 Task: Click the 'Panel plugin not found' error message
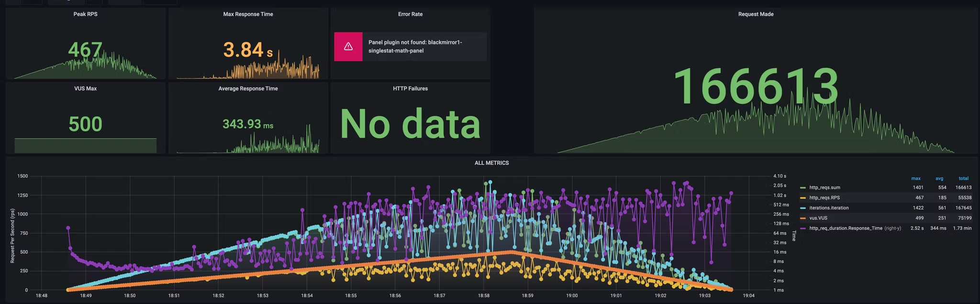tap(415, 46)
